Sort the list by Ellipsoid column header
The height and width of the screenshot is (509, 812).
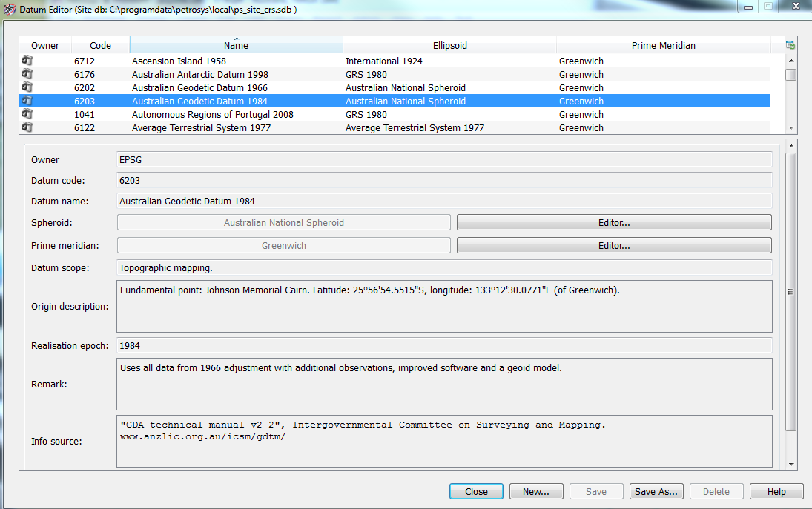pyautogui.click(x=449, y=45)
